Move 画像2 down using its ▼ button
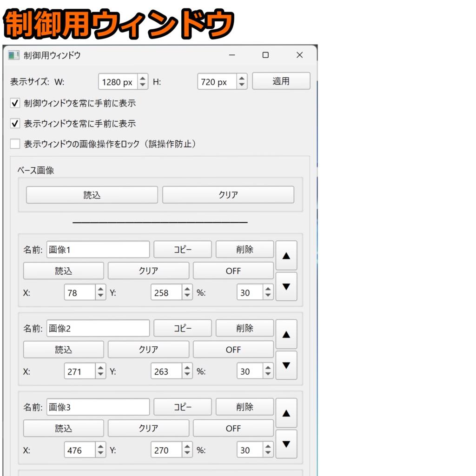This screenshot has height=476, width=476. point(286,365)
